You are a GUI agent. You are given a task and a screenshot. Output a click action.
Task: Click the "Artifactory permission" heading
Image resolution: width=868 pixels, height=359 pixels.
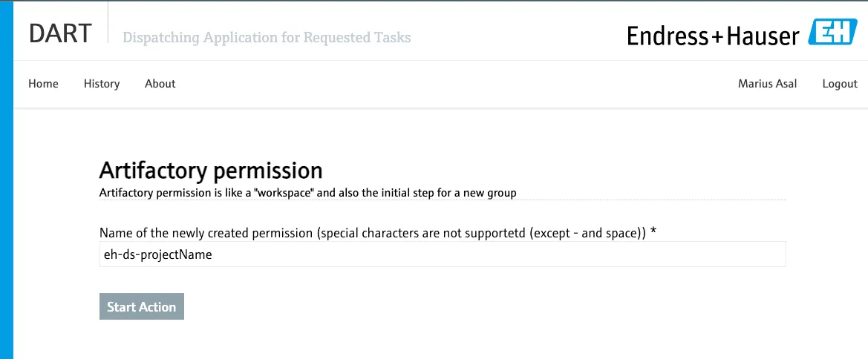211,171
